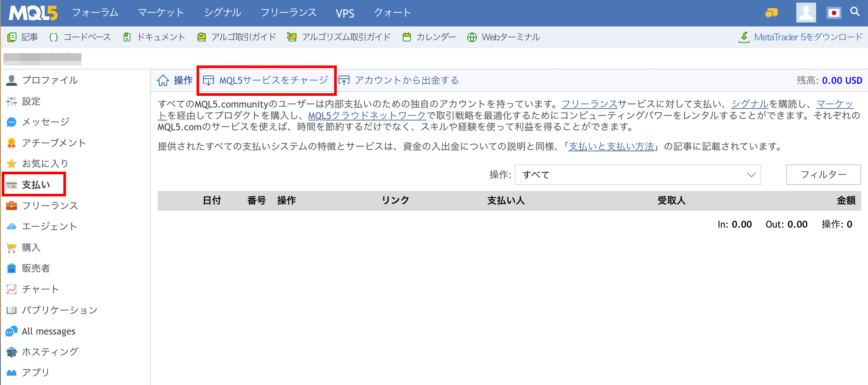Open the user avatar profile icon
The image size is (868, 385).
point(806,12)
